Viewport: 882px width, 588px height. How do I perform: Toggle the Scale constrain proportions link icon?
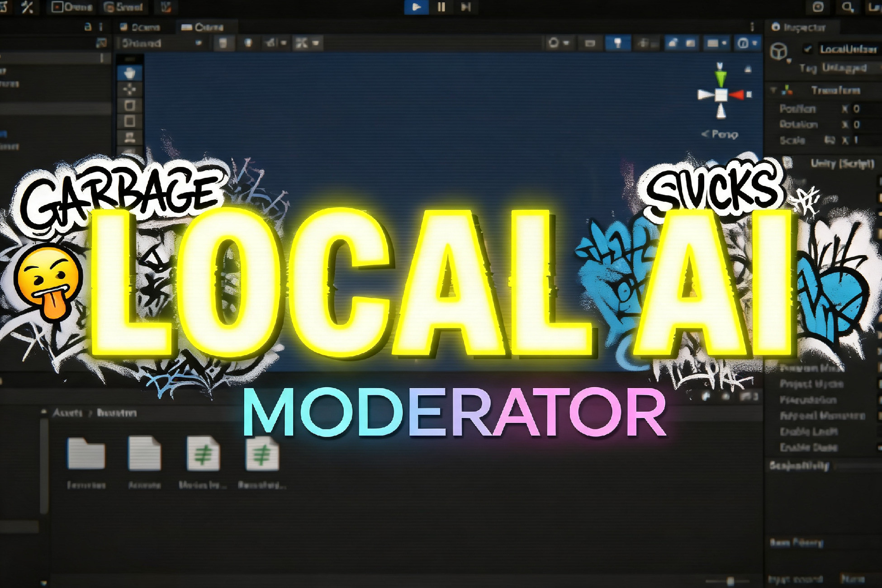point(829,140)
